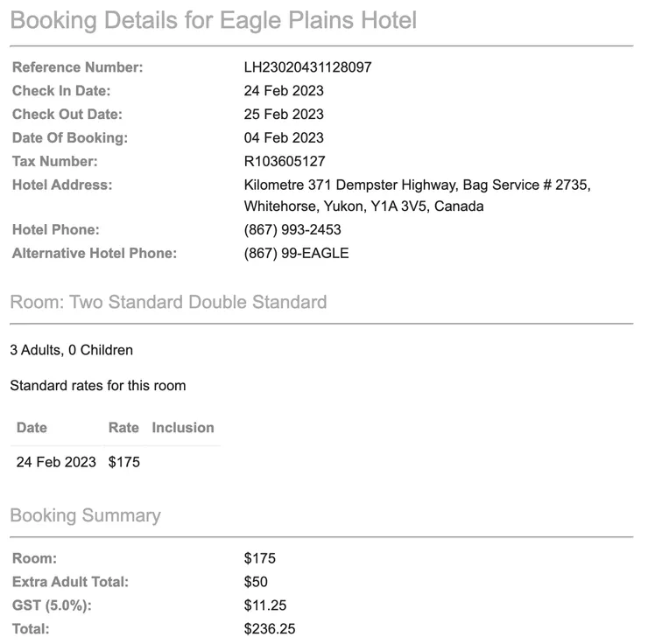Click the Whitehorse, Yukon postal address line
The height and width of the screenshot is (644, 648).
coord(363,207)
